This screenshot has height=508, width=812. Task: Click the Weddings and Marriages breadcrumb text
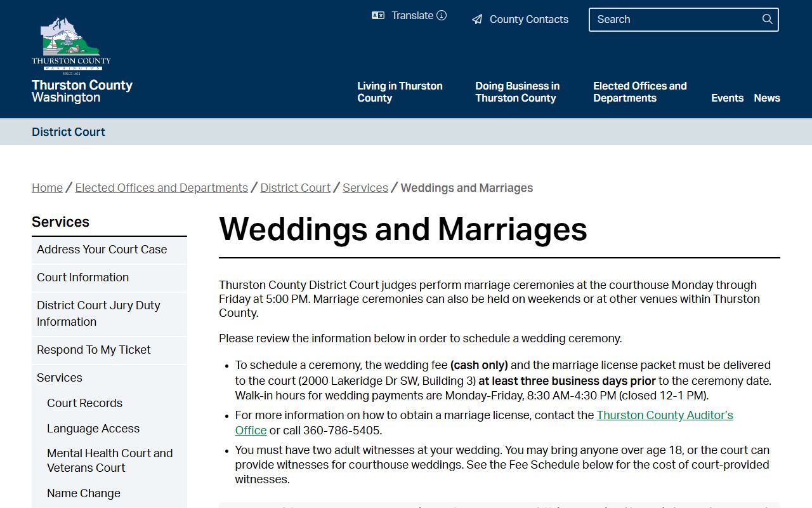[467, 188]
